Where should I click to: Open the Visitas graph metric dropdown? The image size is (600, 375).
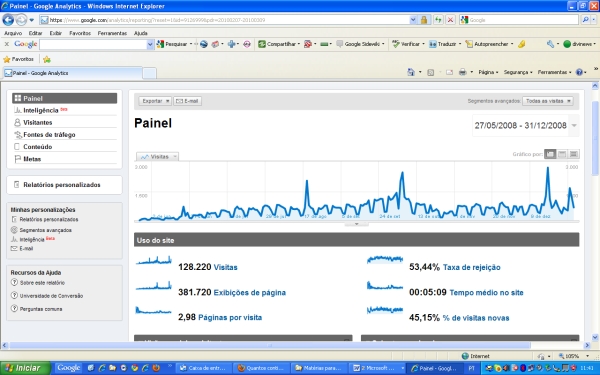pos(158,157)
